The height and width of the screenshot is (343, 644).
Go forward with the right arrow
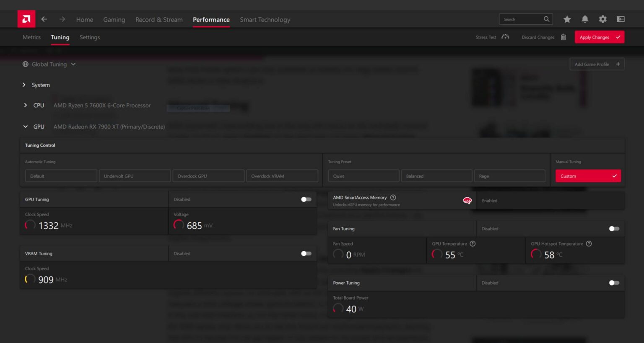point(62,19)
